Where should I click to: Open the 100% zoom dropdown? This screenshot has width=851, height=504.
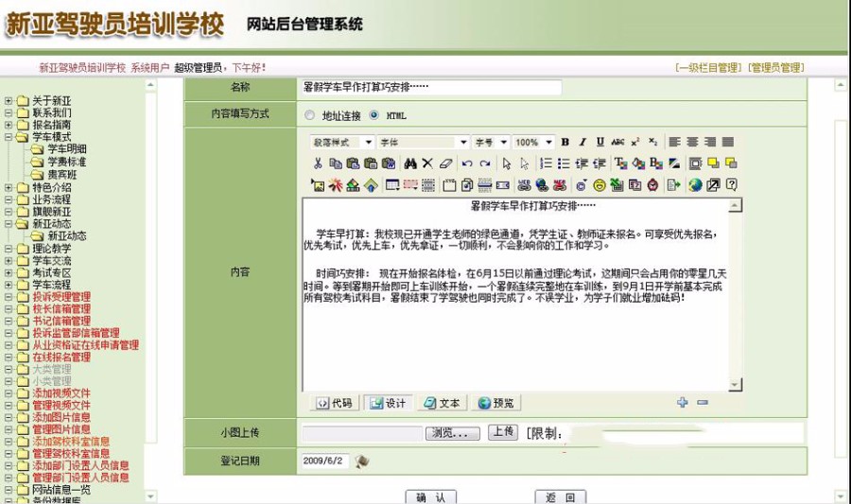pos(533,142)
